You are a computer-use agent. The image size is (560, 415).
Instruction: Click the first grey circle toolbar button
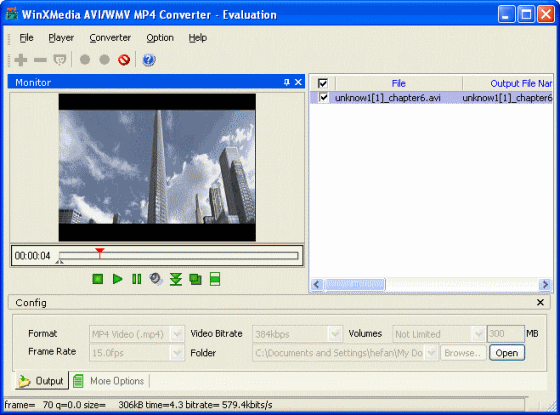click(85, 60)
